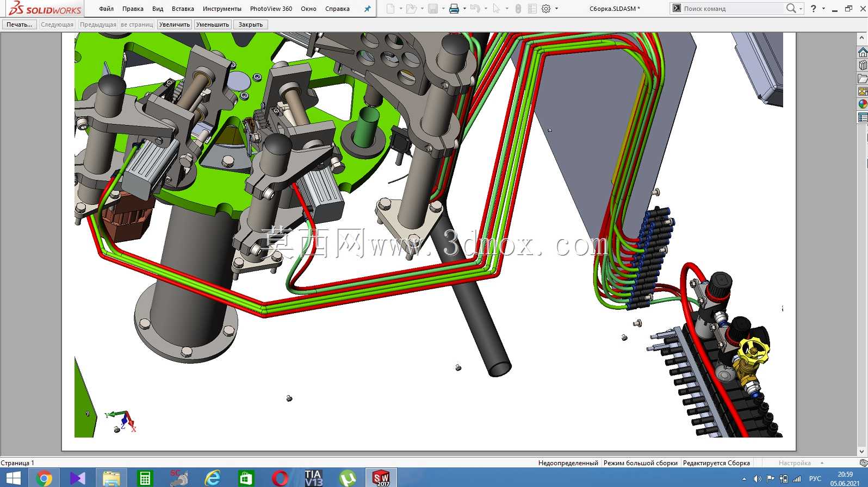Click the Windows Start button
This screenshot has width=868, height=487.
pos(13,478)
